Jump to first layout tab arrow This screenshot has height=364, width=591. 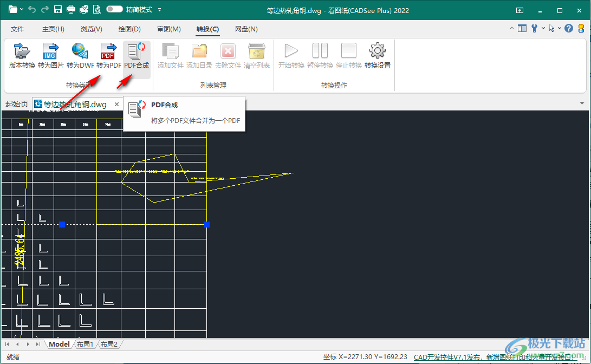coord(7,344)
